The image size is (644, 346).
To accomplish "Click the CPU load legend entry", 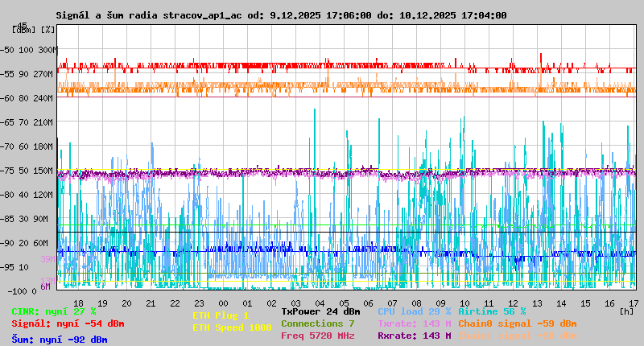I will click(x=414, y=311).
